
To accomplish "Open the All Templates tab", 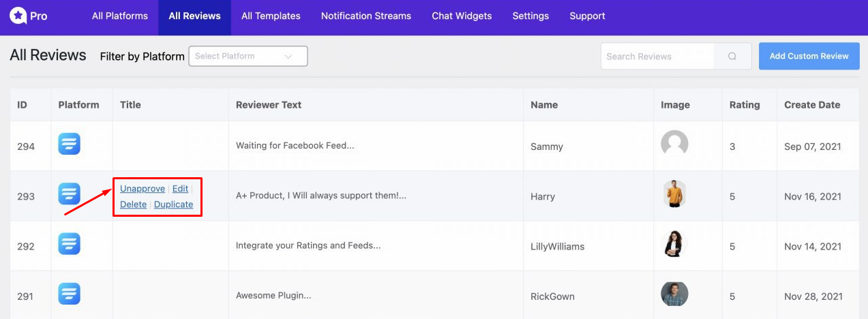I will pos(271,16).
